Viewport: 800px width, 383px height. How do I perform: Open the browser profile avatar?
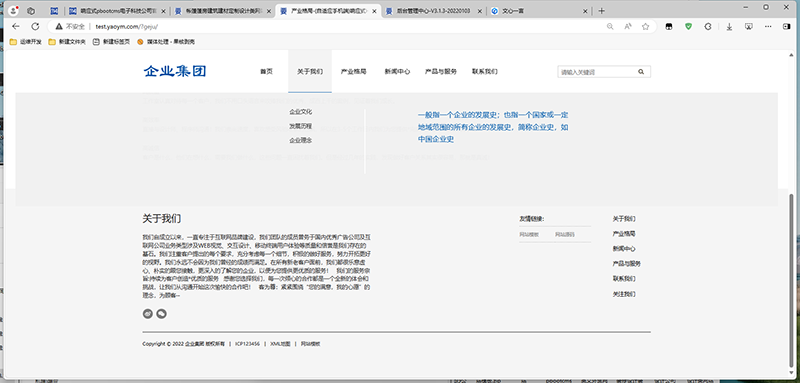(x=14, y=10)
